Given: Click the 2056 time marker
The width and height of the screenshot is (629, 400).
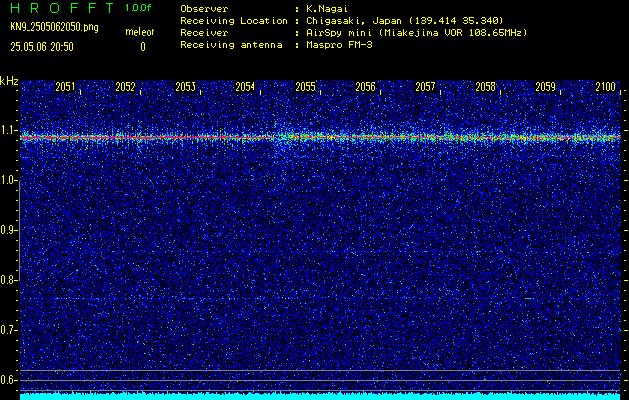Looking at the screenshot, I should (x=365, y=87).
